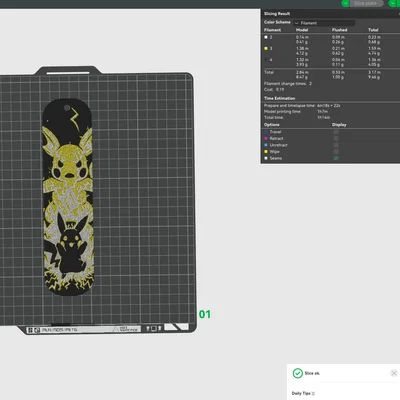Click the filament 3 yellow color swatch
Viewport: 400px width, 400px height.
266,49
